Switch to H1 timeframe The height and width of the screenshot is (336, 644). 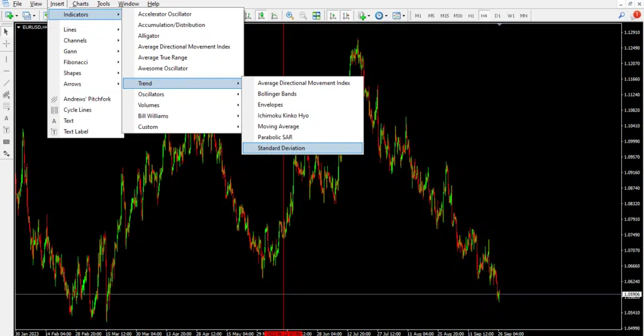pyautogui.click(x=471, y=16)
